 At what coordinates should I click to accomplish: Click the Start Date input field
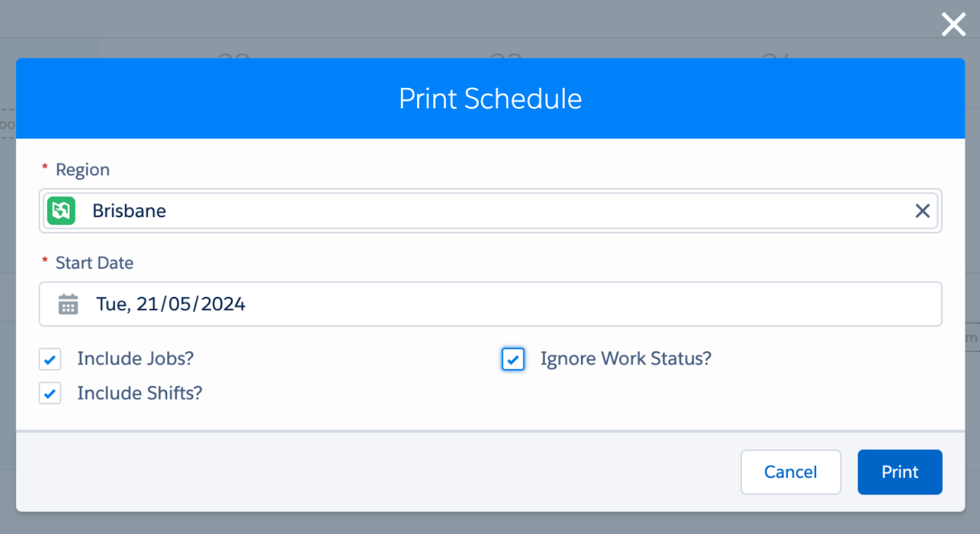tap(491, 304)
